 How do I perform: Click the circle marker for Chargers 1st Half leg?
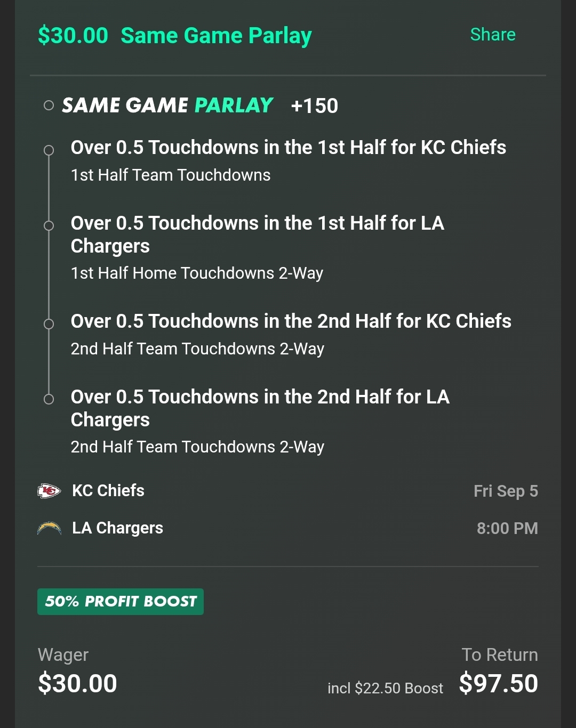pyautogui.click(x=49, y=226)
